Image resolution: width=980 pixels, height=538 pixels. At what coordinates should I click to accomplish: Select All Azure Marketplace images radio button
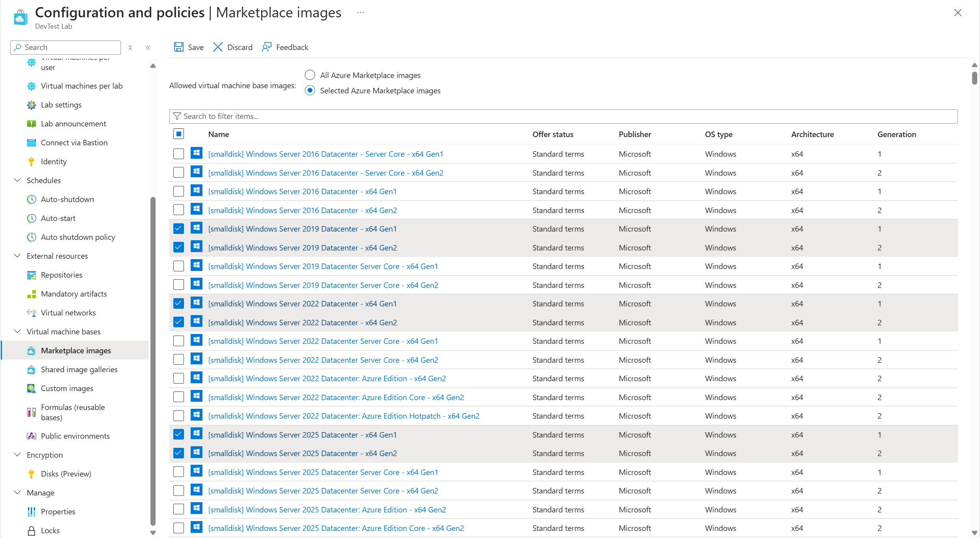pyautogui.click(x=310, y=75)
